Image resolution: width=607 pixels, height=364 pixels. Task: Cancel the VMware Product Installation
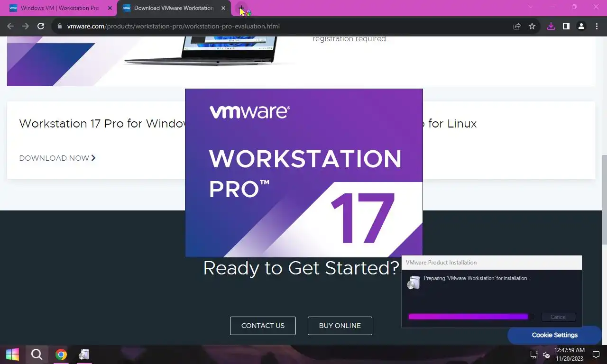(x=558, y=317)
